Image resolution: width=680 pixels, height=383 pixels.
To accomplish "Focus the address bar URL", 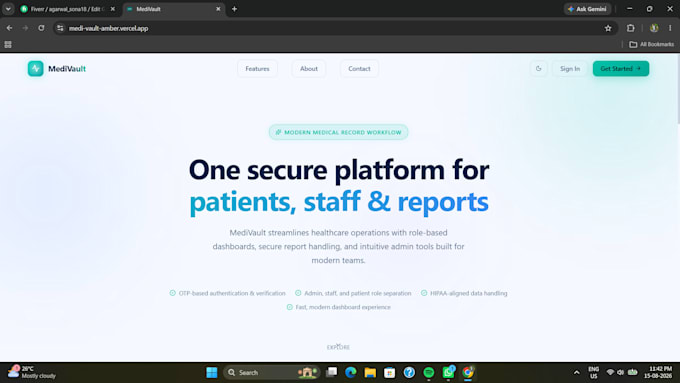I will click(108, 28).
